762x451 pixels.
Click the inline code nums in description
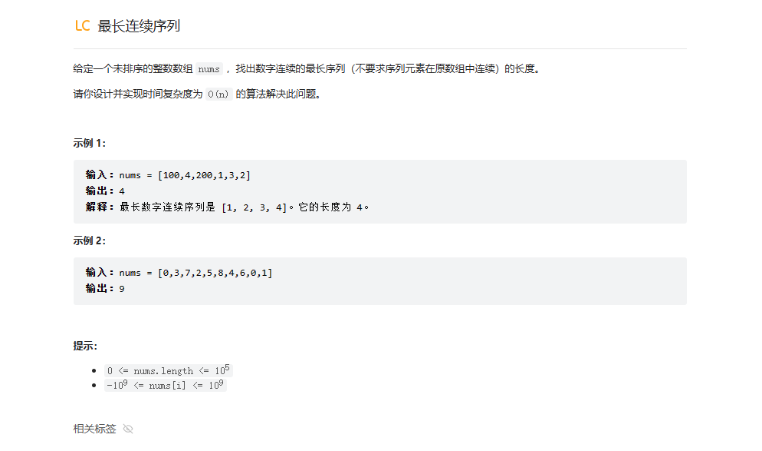coord(209,69)
